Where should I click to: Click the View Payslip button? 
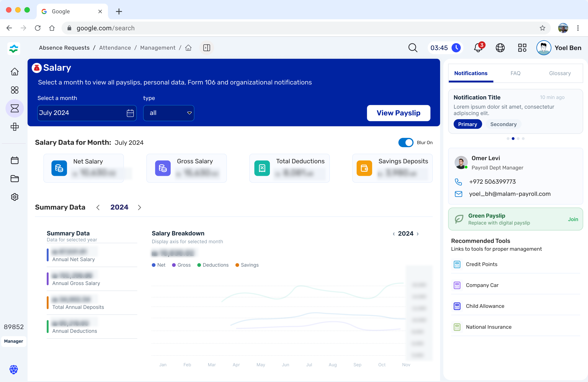point(398,113)
